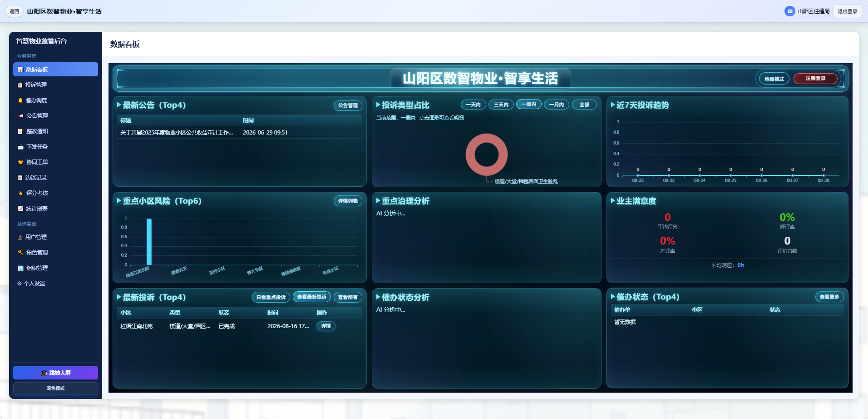Click the 督办调度 bell icon
868x419 pixels.
tap(20, 100)
